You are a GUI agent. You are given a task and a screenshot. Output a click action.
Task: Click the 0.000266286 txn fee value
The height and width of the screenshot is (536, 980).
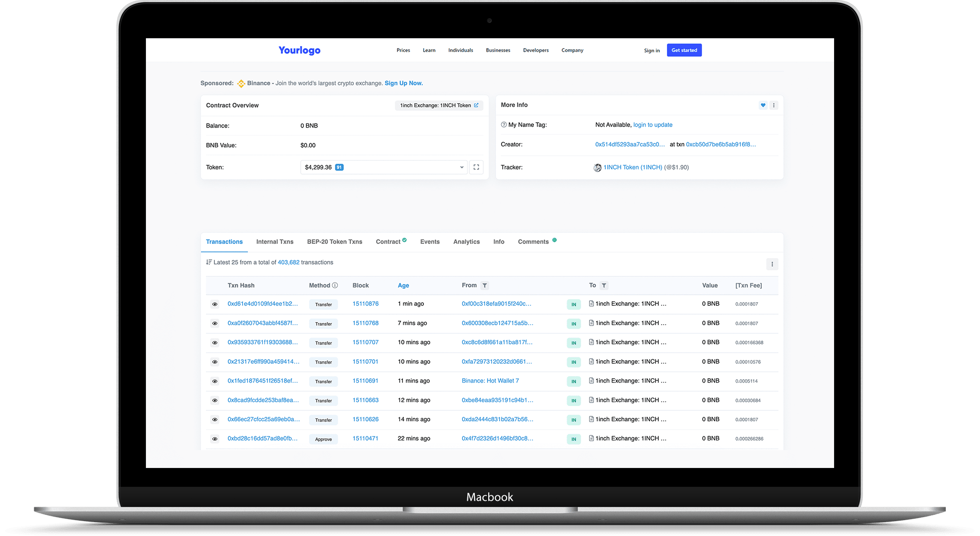749,439
